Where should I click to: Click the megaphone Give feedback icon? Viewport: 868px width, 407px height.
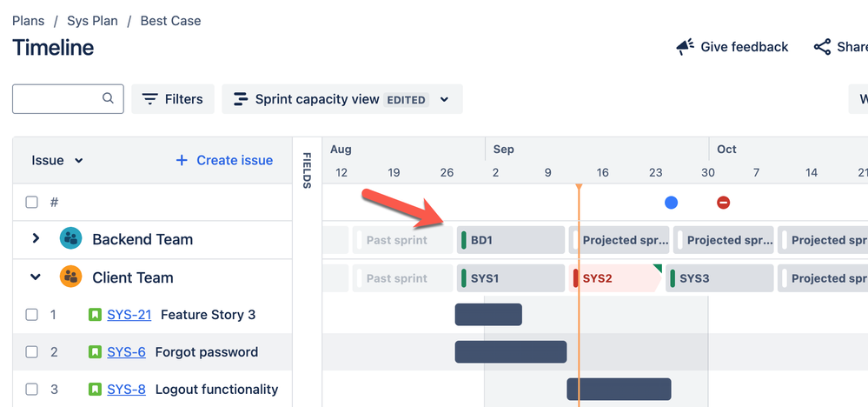click(x=686, y=47)
